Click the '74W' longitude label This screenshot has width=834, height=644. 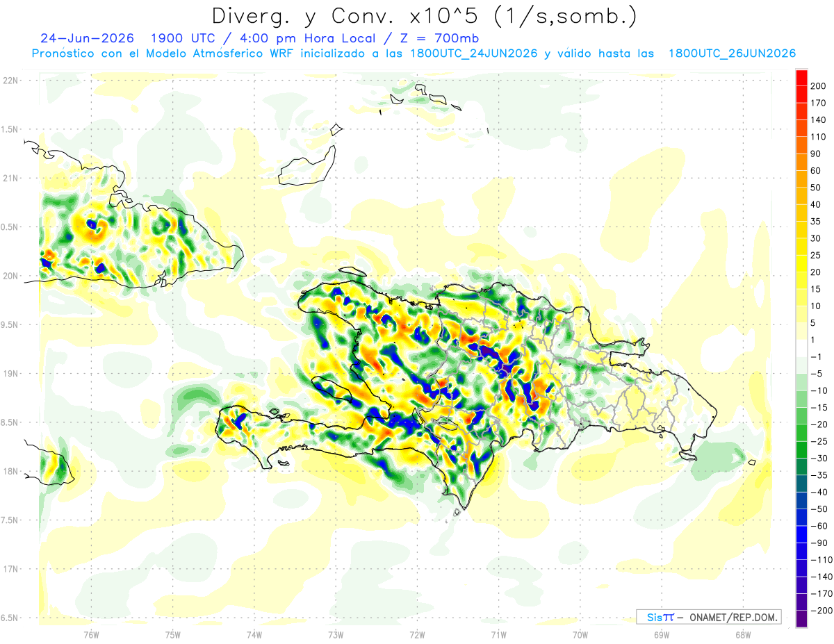point(254,634)
